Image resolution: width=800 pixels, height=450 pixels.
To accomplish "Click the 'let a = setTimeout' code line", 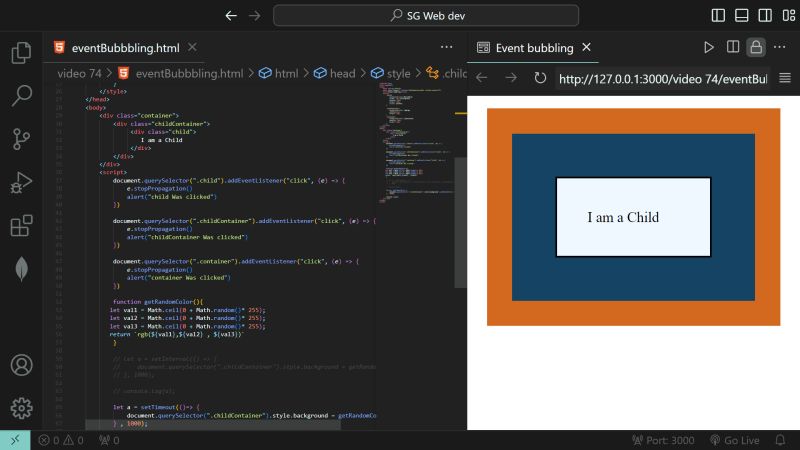I will (156, 407).
